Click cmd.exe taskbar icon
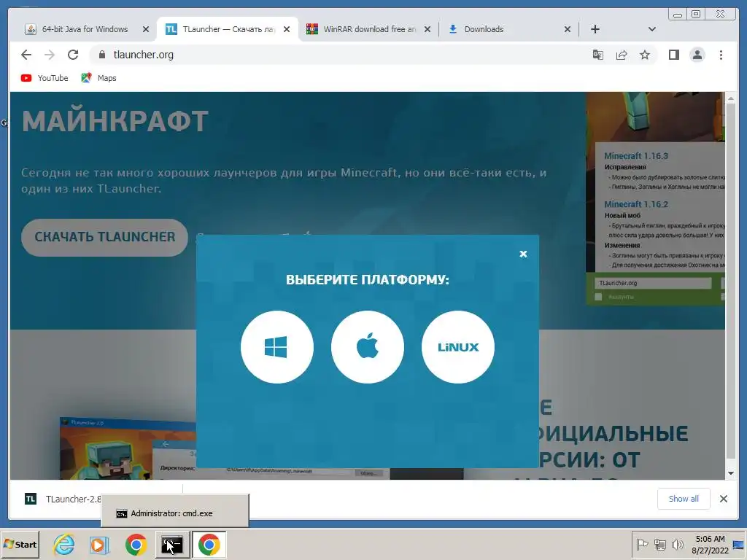 (172, 544)
